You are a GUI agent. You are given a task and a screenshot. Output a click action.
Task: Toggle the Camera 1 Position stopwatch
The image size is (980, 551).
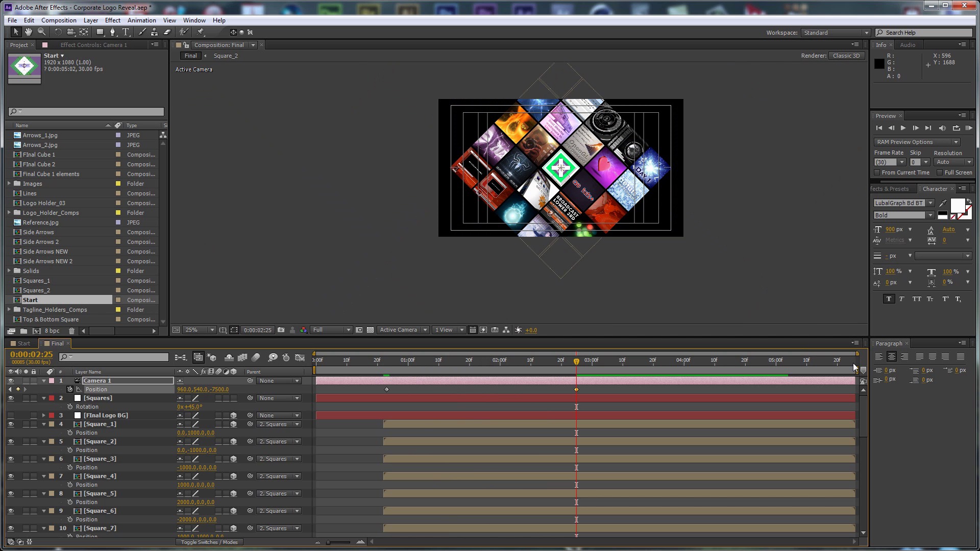pos(70,389)
